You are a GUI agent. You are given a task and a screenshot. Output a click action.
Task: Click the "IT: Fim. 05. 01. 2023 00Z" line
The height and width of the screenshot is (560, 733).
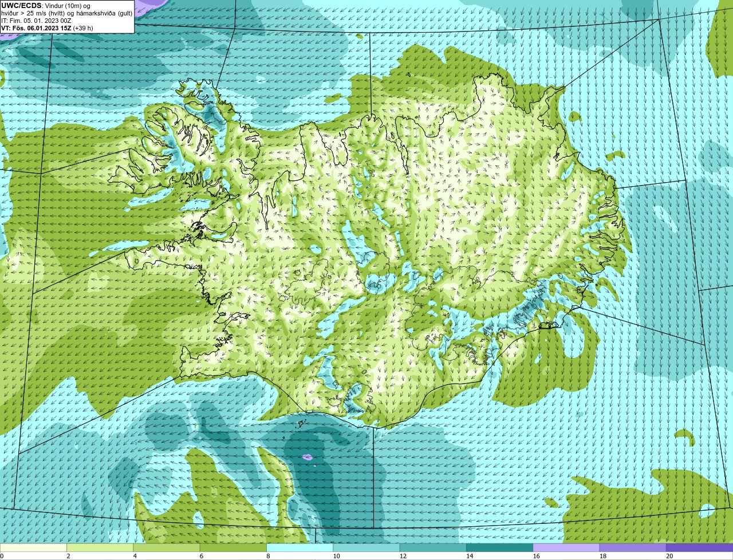click(x=36, y=21)
